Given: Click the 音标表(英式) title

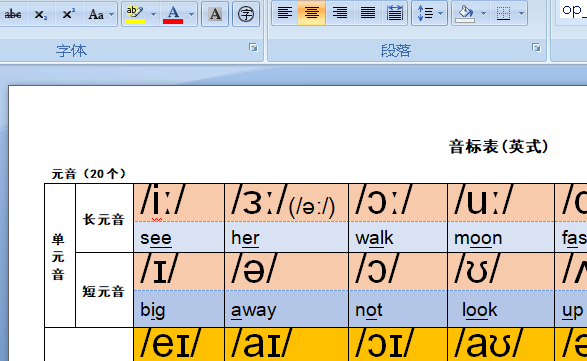Looking at the screenshot, I should click(499, 147).
